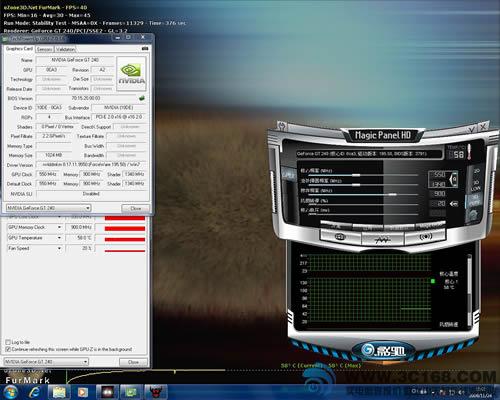
Task: Click the camera screenshot icon in GPU-Z
Action: click(145, 49)
